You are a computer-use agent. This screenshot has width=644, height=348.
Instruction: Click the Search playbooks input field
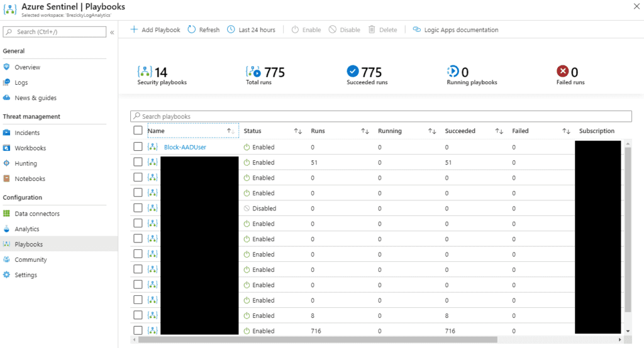click(x=381, y=116)
